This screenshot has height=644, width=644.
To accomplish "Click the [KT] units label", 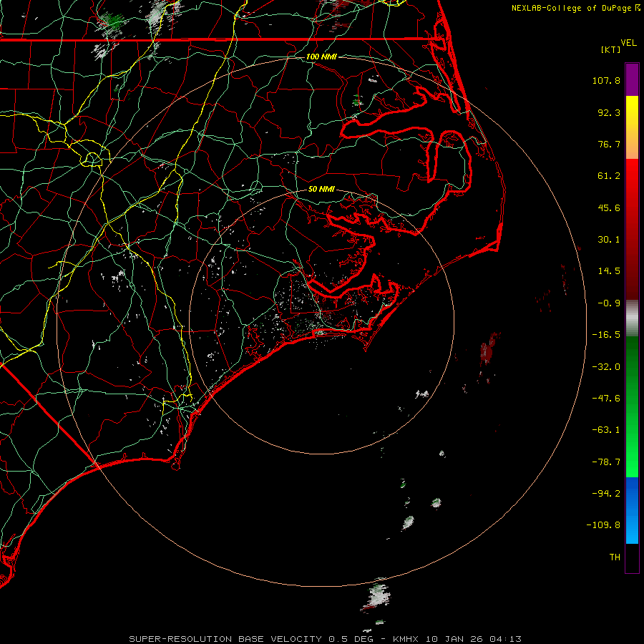I will pos(611,49).
